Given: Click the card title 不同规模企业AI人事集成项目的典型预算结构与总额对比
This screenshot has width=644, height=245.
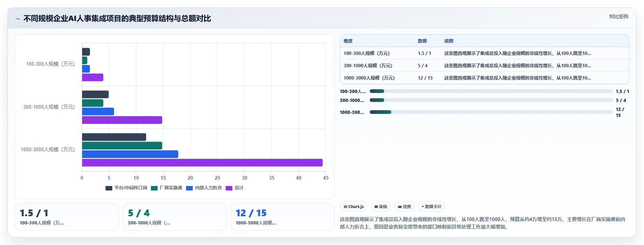Looking at the screenshot, I should pos(117,19).
